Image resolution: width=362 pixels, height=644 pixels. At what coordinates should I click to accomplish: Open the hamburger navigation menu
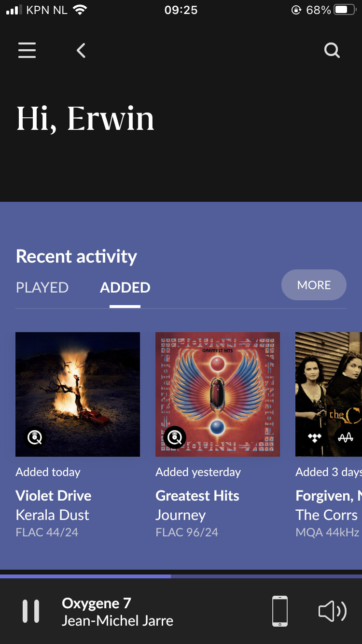[27, 50]
